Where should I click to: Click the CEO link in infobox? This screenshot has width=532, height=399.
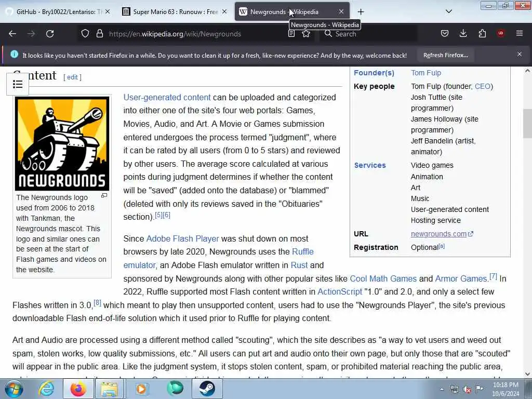tap(483, 86)
